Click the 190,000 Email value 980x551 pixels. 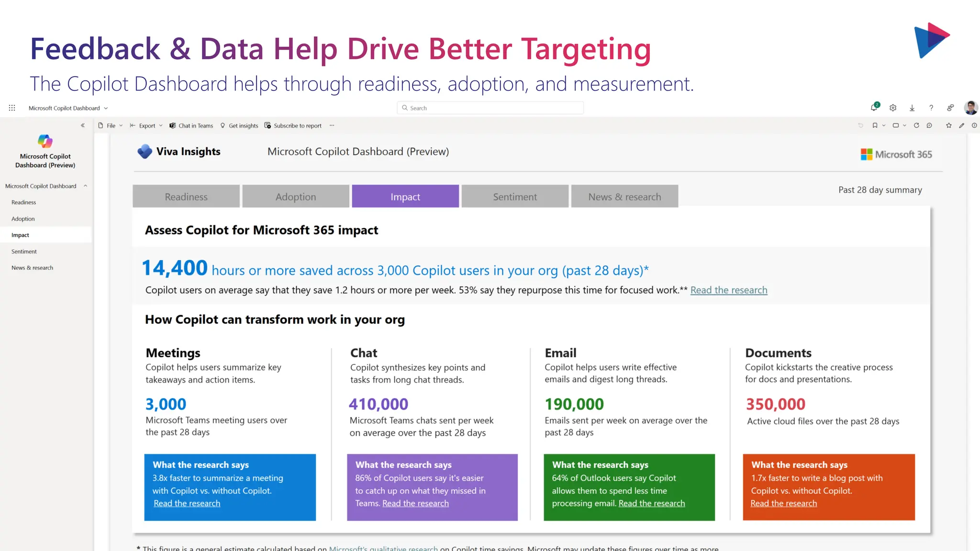tap(574, 404)
